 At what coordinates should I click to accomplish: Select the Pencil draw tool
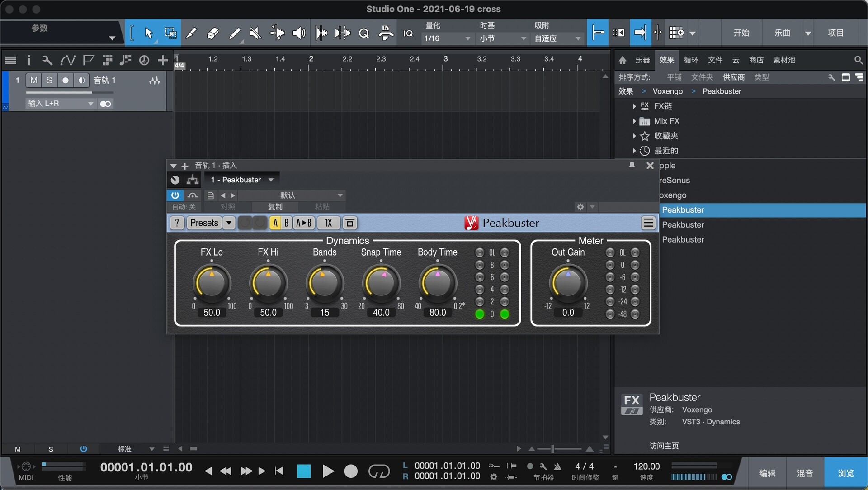point(192,33)
